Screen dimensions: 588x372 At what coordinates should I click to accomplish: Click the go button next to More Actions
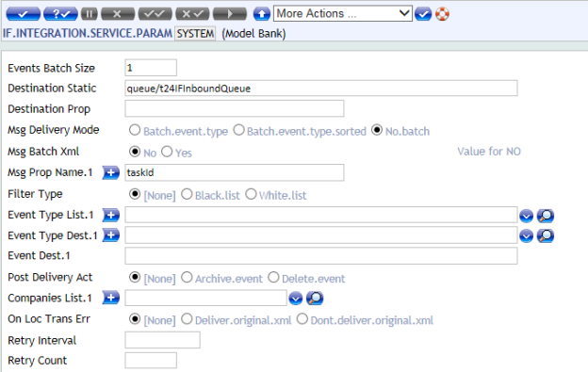(423, 14)
